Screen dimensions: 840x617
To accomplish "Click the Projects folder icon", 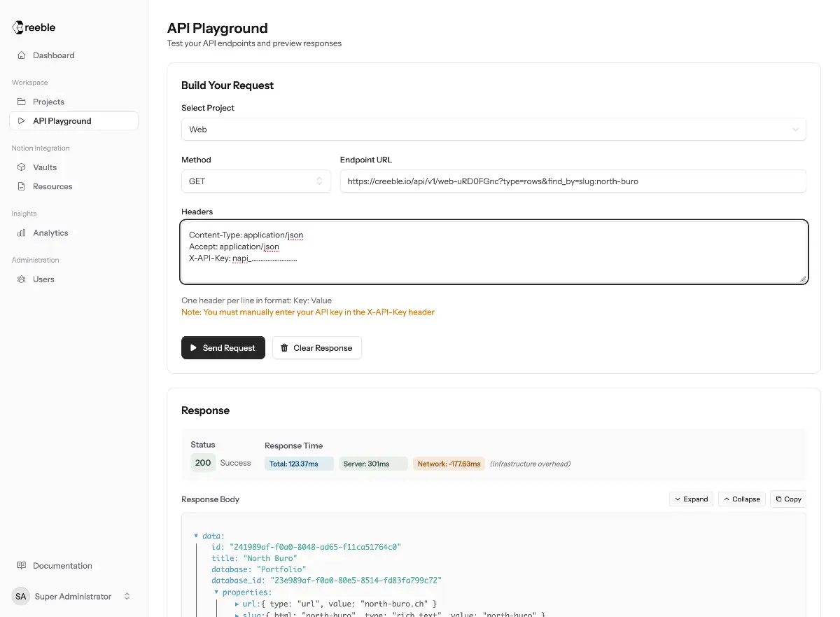I will point(22,102).
